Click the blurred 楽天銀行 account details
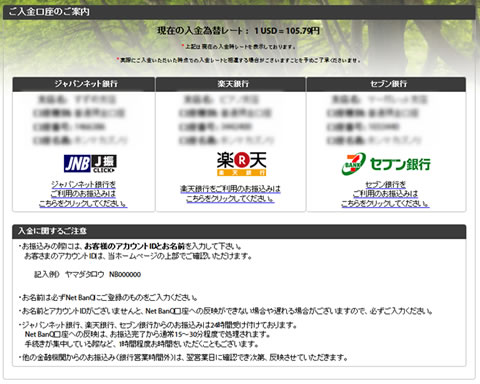The height and width of the screenshot is (384, 480). [226, 120]
